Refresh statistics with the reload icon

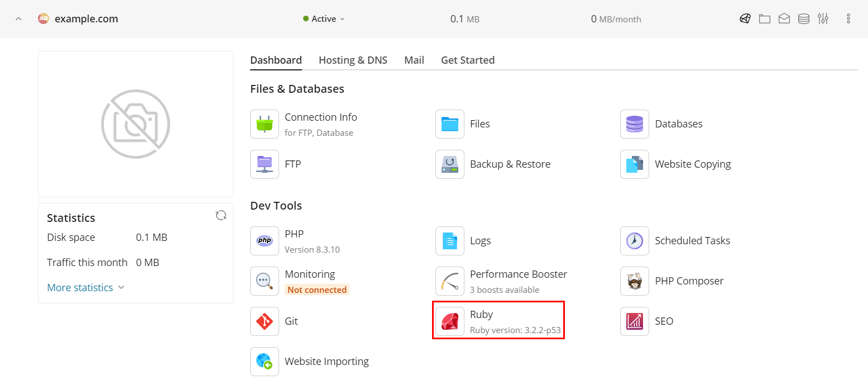click(x=221, y=215)
